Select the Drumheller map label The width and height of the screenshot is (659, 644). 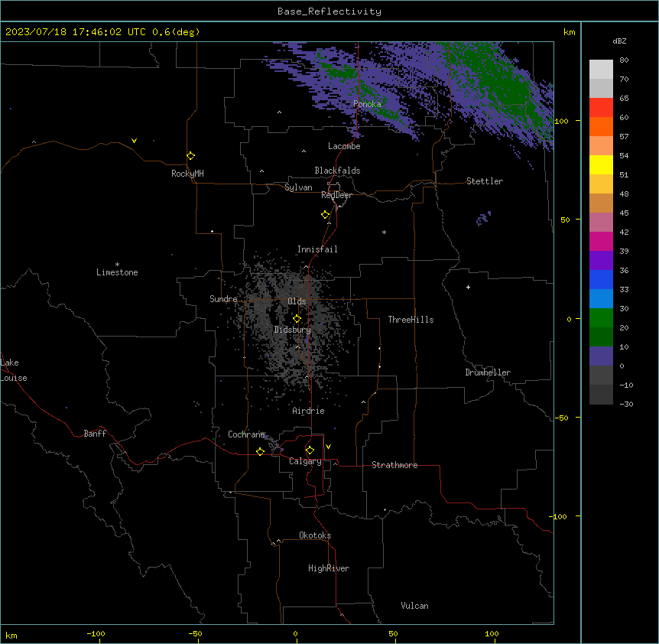[x=488, y=372]
